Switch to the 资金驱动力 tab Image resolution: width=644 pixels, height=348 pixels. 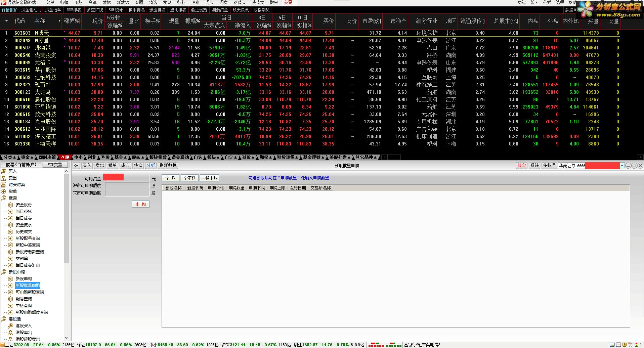(x=31, y=10)
